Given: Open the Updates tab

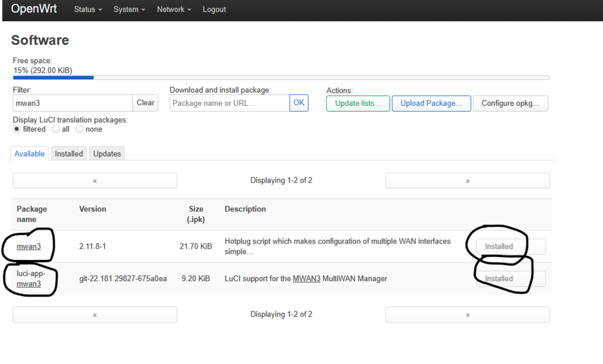Looking at the screenshot, I should (106, 153).
